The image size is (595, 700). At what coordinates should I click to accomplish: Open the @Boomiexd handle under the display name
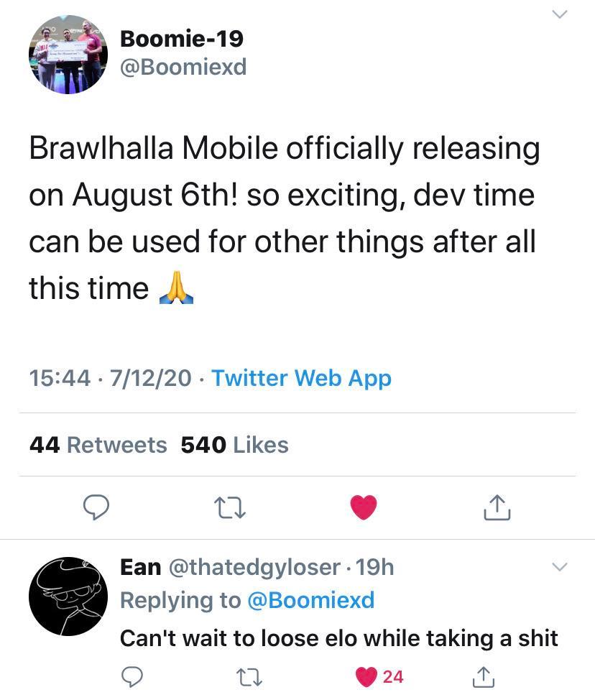tap(183, 67)
